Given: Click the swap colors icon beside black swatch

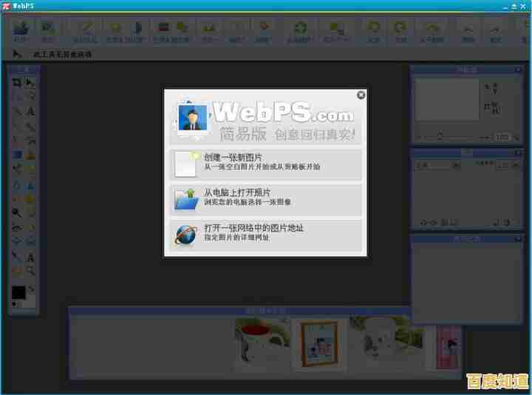Looking at the screenshot, I should click(x=32, y=289).
